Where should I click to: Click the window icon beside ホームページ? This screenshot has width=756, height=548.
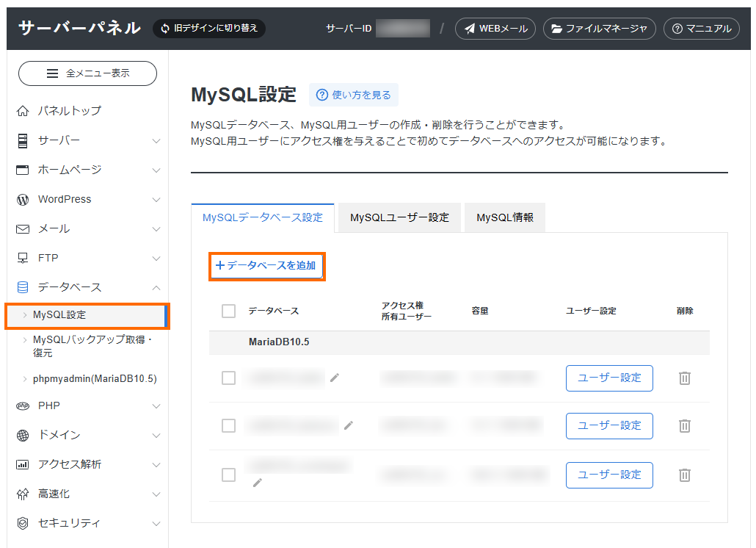click(23, 170)
